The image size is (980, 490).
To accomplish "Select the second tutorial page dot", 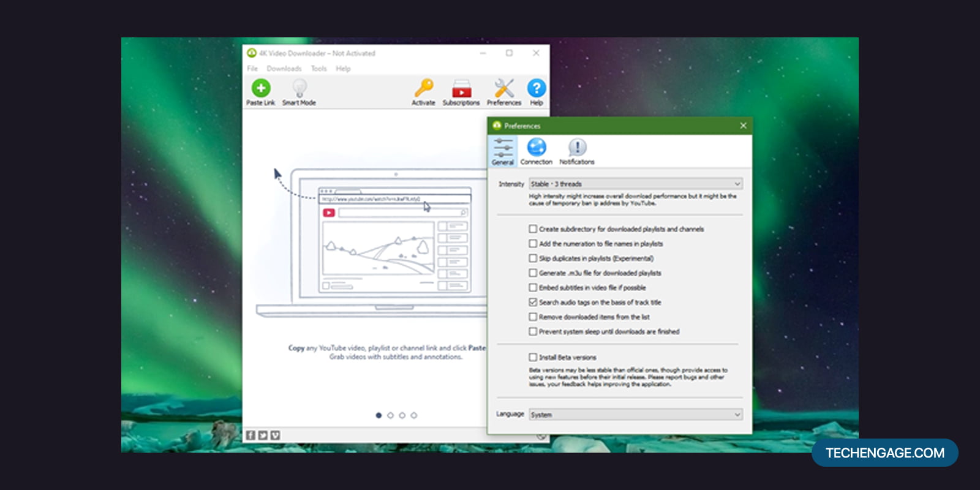I will click(x=390, y=415).
